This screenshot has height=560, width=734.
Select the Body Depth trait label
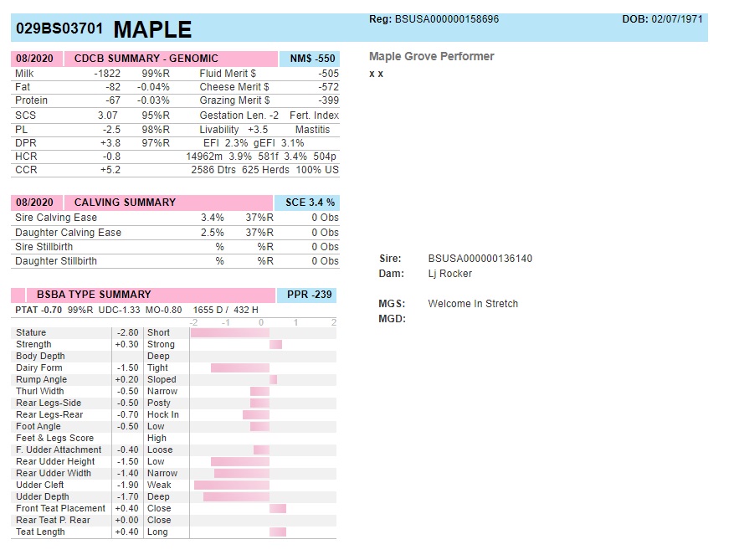40,357
